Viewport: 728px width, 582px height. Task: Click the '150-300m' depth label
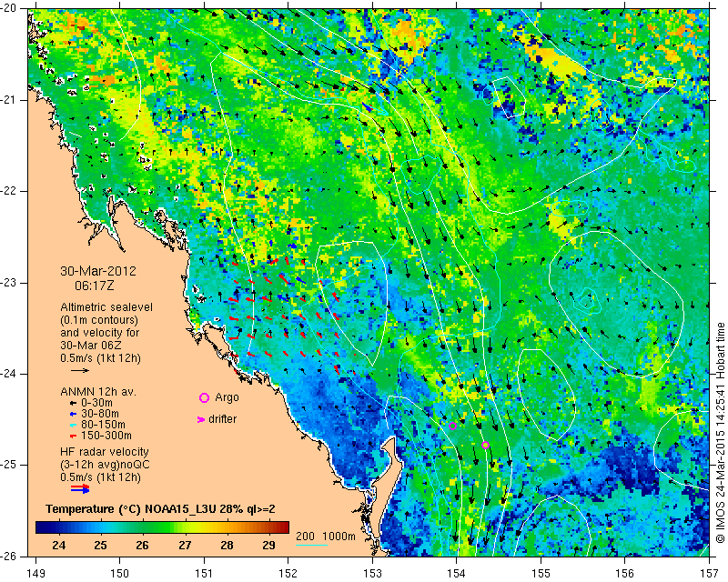[x=106, y=436]
